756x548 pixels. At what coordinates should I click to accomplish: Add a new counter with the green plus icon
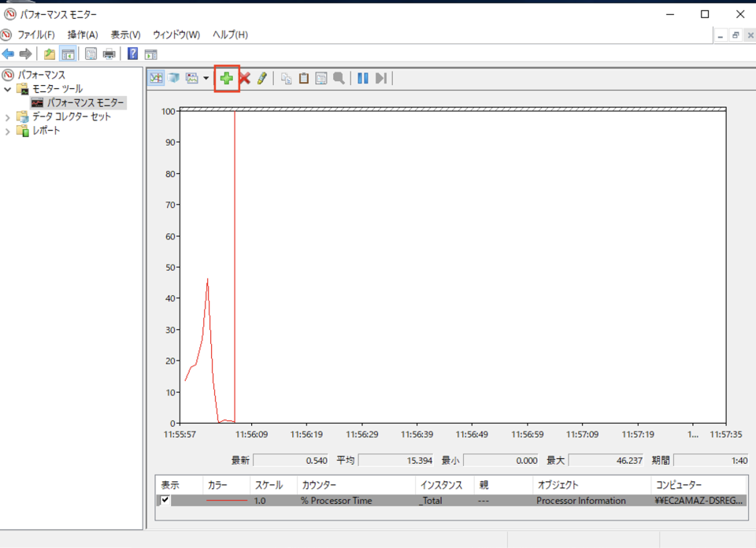(226, 78)
